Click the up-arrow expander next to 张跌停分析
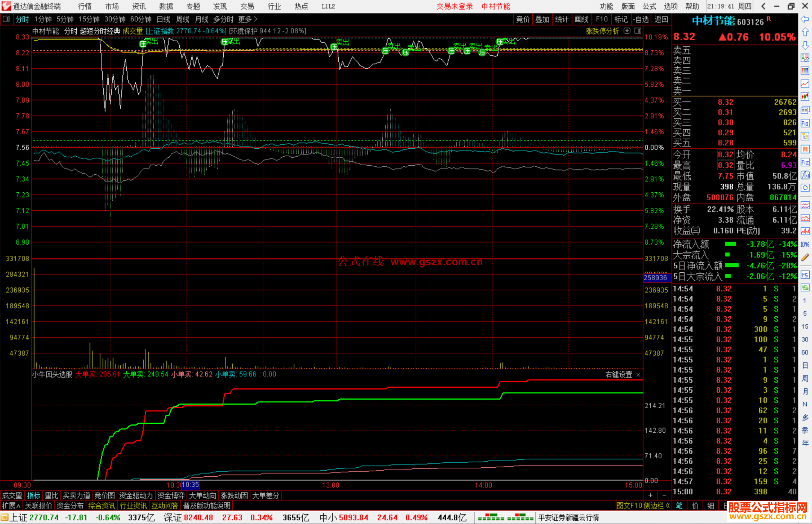This screenshot has width=812, height=524. [627, 31]
